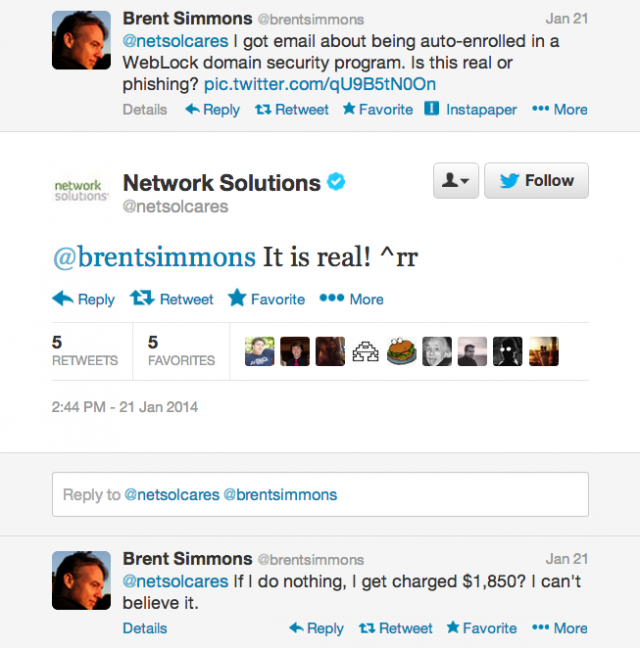Open Einstein avatar in retweeters list
Viewport: 640px width, 648px height.
(x=437, y=351)
